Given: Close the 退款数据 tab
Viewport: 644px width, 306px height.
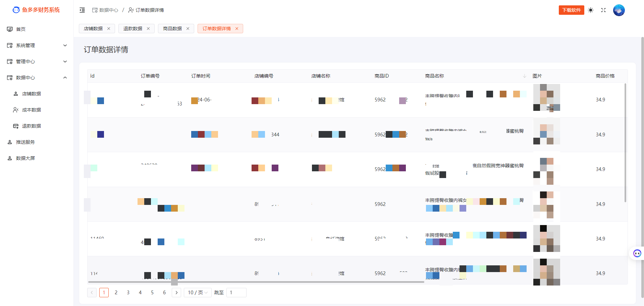Looking at the screenshot, I should click(148, 29).
